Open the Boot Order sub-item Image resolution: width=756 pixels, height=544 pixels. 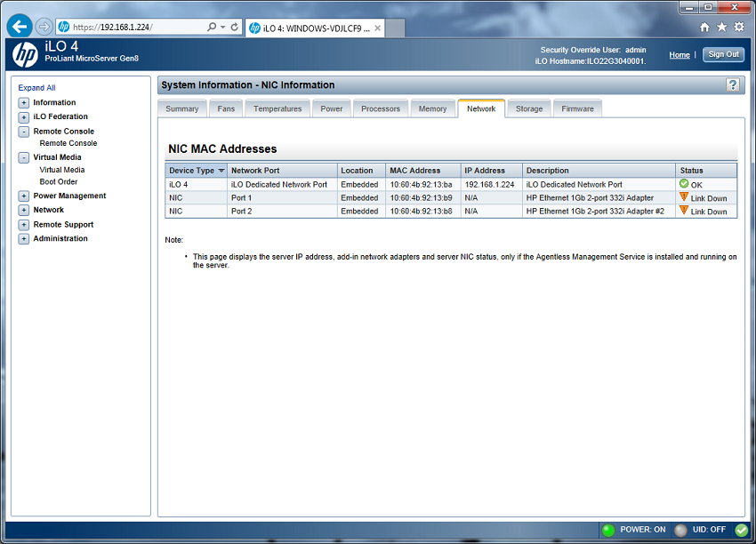coord(59,181)
